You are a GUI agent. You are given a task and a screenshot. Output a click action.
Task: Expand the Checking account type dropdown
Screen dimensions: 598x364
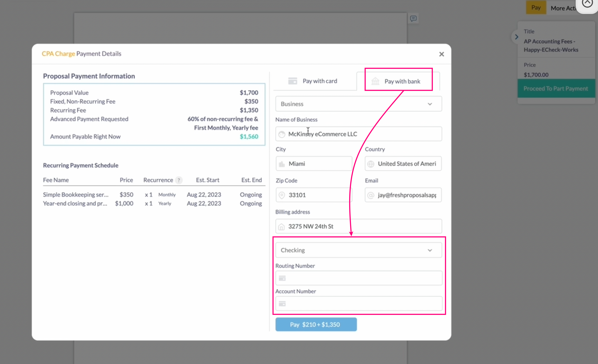click(358, 250)
